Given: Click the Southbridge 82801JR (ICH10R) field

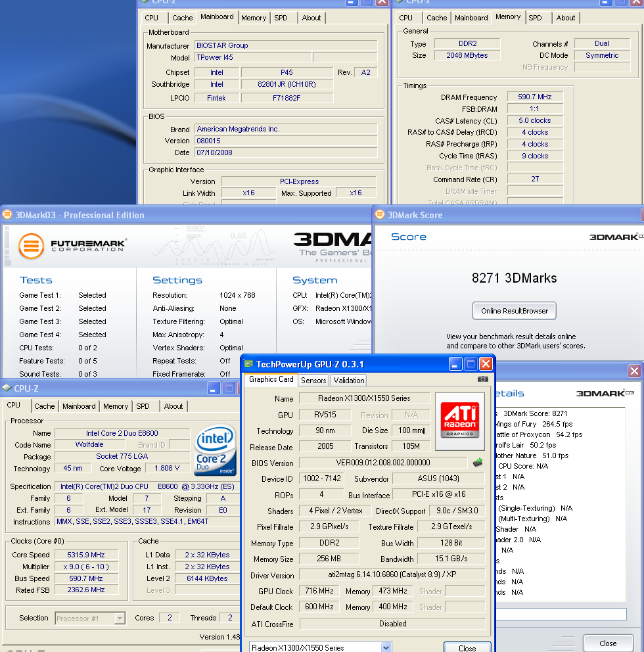Looking at the screenshot, I should 287,84.
